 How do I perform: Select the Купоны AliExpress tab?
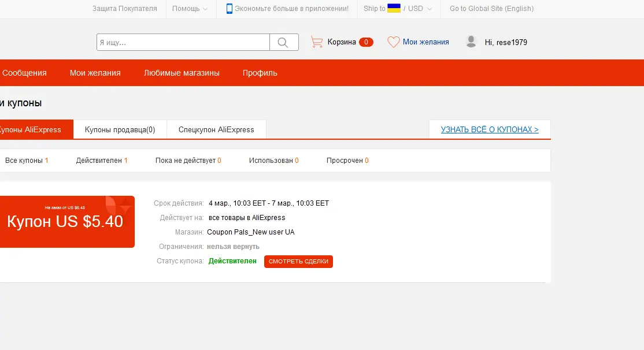click(x=36, y=129)
